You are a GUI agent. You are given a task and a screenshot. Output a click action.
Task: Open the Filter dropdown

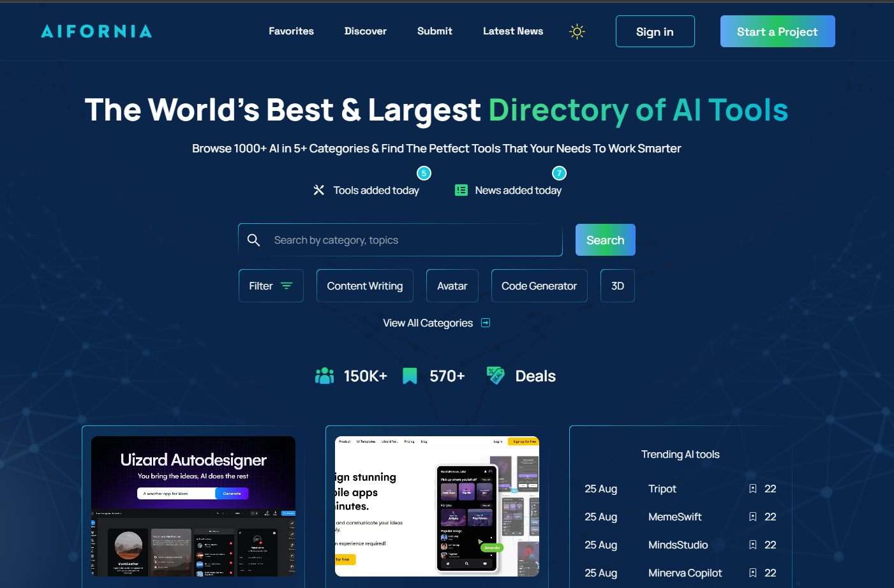[x=271, y=286]
